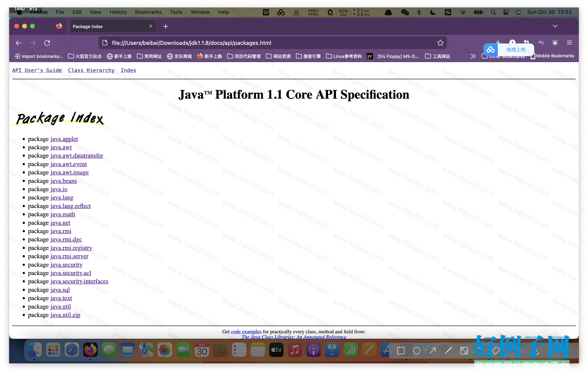This screenshot has height=374, width=588.
Task: Click the WPS icon in menu bar
Action: point(266,12)
